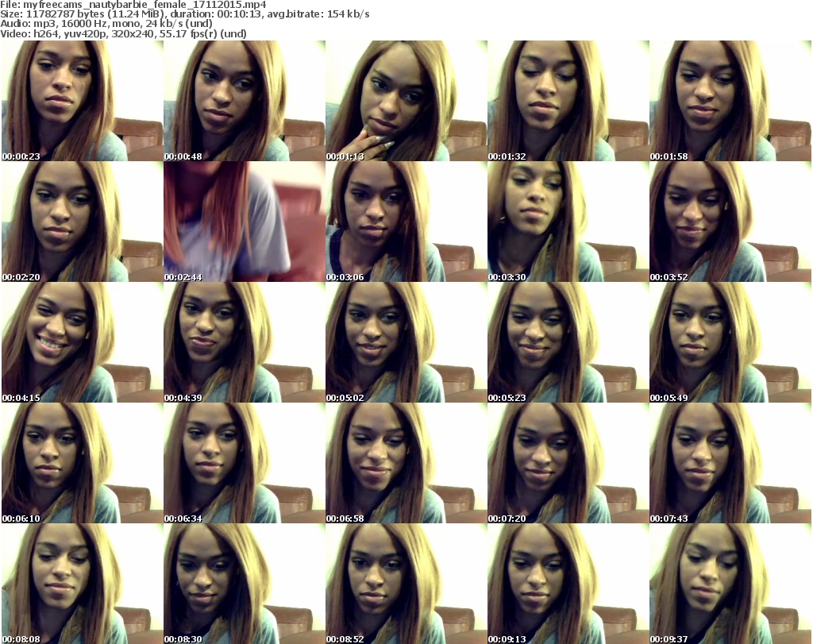Pick the frame timestamped 00:08:52
This screenshot has height=644, width=813.
(x=406, y=584)
